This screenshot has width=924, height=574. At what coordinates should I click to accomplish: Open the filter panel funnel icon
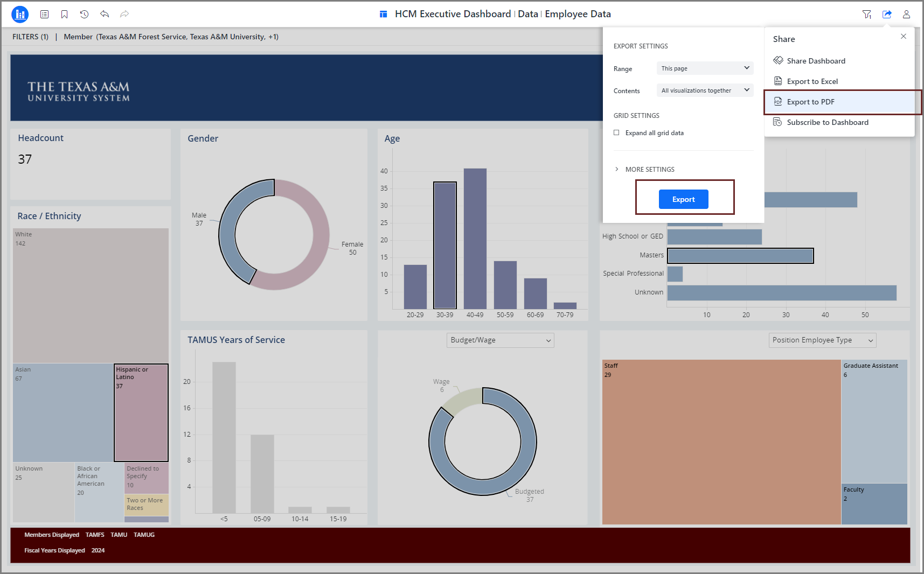(867, 15)
